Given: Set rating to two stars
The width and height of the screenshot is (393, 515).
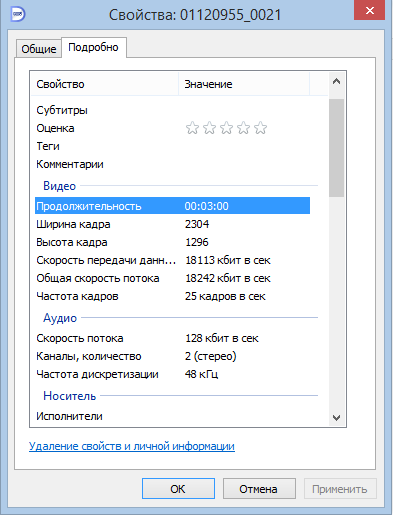Looking at the screenshot, I should 209,128.
